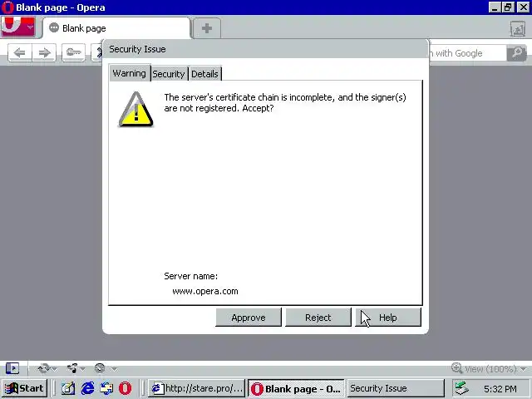Toggle the side panel icon in status bar
532x399 pixels.
click(x=12, y=368)
